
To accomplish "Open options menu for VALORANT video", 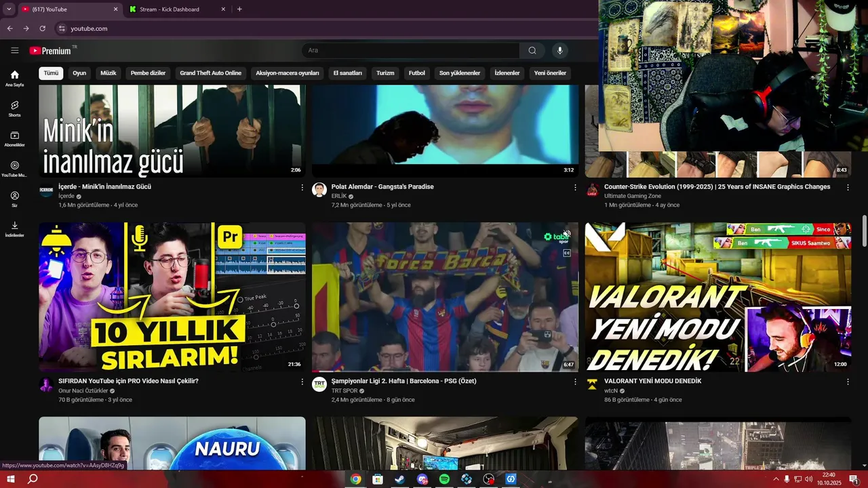I will pyautogui.click(x=848, y=382).
